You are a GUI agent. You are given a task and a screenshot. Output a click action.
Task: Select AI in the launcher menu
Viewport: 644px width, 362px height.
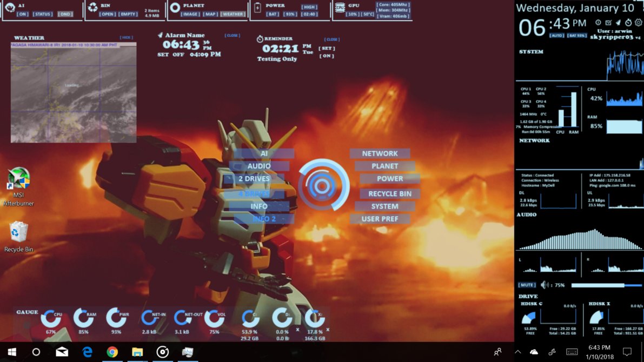264,153
